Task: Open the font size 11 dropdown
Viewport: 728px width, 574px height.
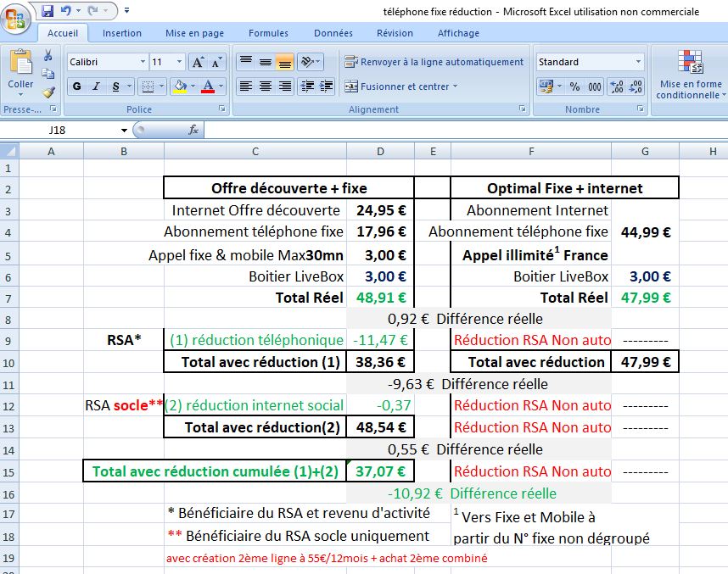Action: point(179,62)
